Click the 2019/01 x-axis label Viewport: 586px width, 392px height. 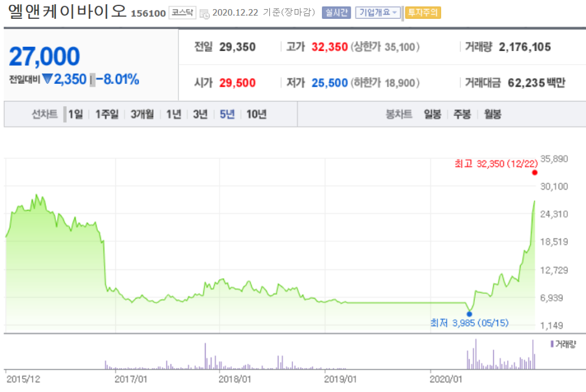tap(340, 379)
